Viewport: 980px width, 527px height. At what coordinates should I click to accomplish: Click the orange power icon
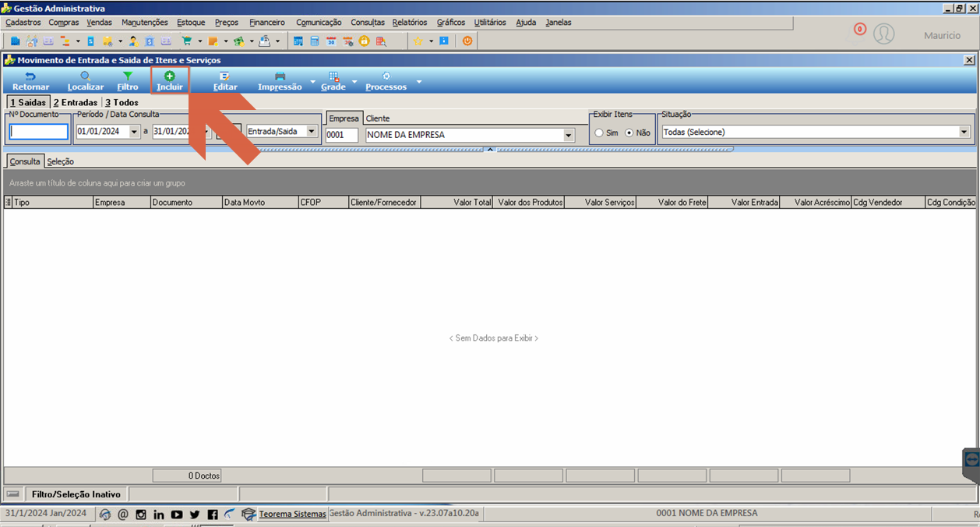pos(467,41)
